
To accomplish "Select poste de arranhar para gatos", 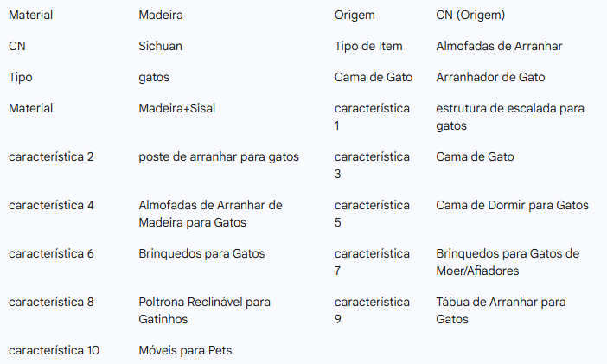I will (219, 156).
